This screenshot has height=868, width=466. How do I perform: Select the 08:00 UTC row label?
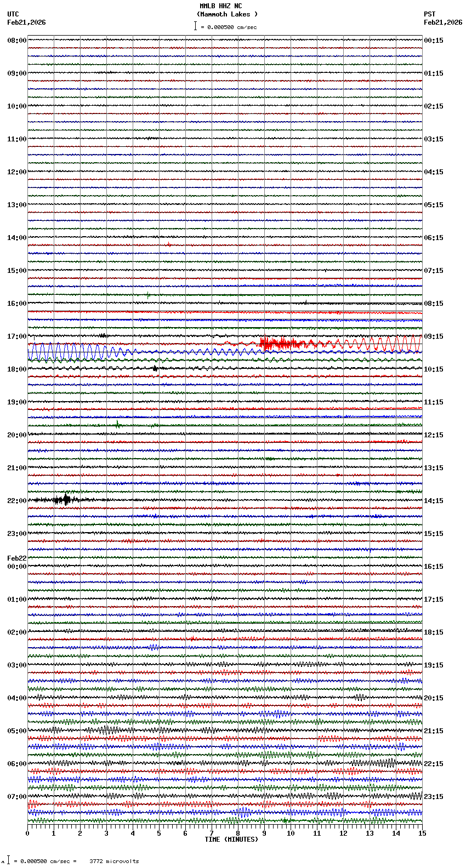coord(17,41)
